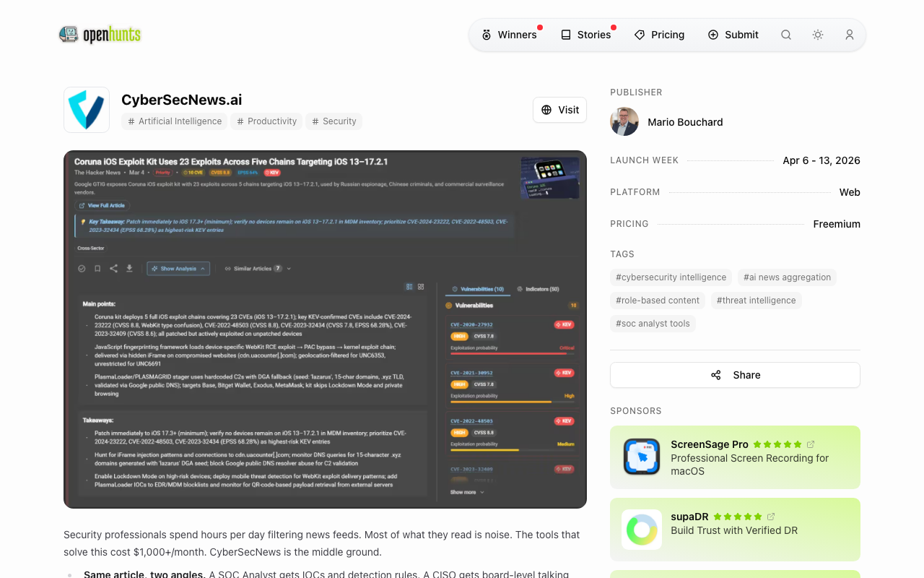Open Mario Bouchard's profile name link

685,122
